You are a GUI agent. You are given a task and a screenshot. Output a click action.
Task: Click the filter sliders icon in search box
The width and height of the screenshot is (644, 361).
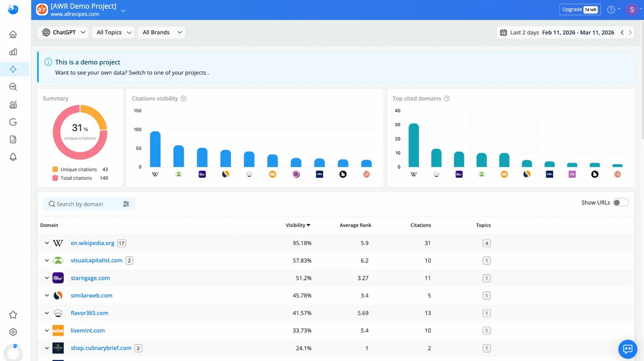coord(126,204)
